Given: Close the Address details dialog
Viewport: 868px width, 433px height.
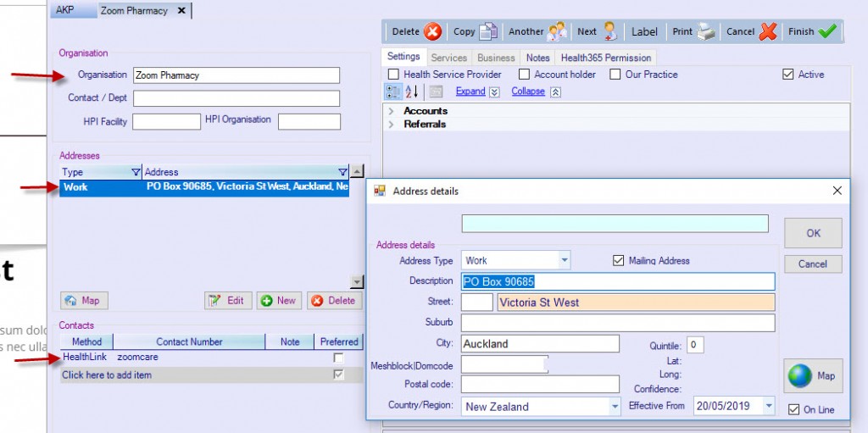Looking at the screenshot, I should tap(837, 191).
